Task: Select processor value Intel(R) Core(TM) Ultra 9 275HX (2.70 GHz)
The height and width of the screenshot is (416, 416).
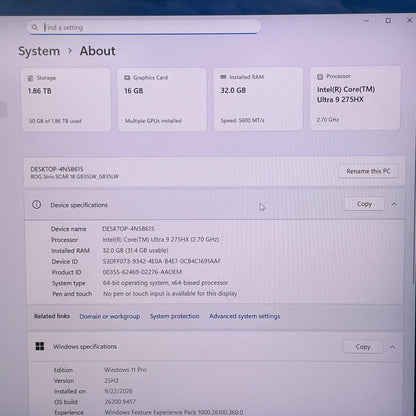Action: (x=161, y=239)
